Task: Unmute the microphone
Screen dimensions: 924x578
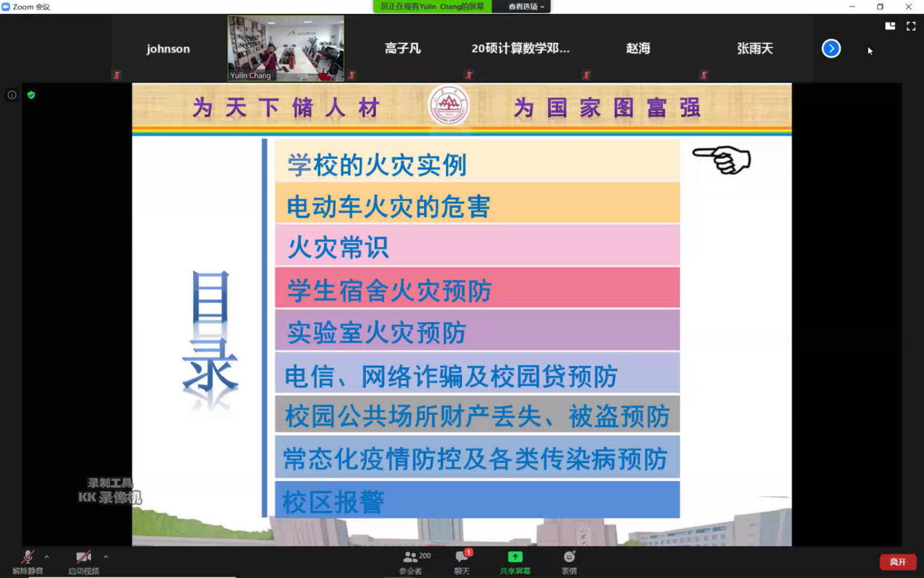Action: (x=28, y=558)
